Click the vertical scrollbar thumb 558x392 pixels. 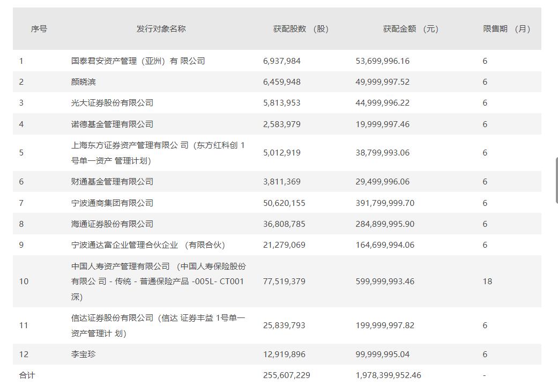556,180
